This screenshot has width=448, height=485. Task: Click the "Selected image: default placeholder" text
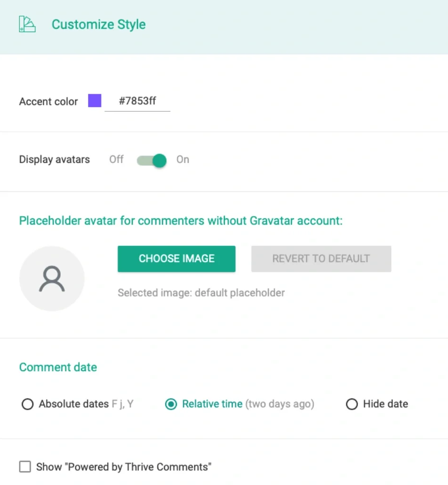pyautogui.click(x=201, y=293)
